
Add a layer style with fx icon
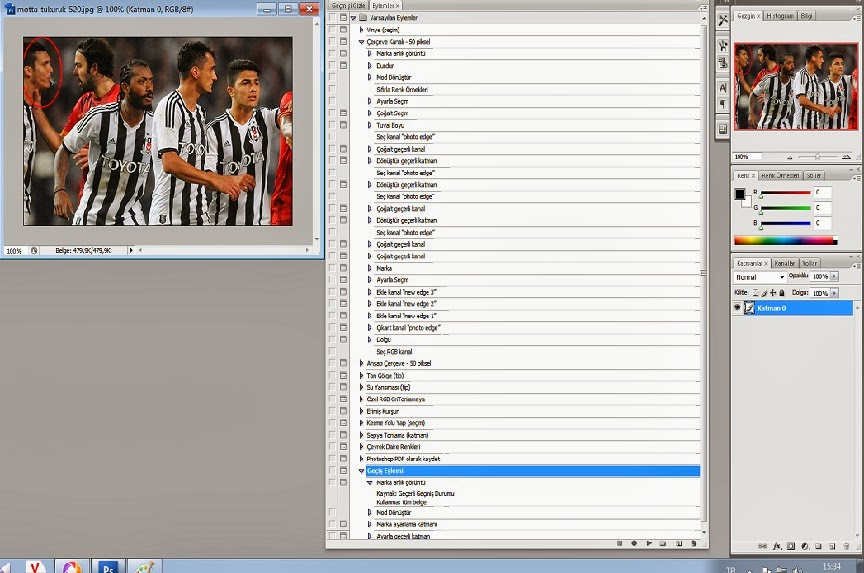[x=777, y=546]
